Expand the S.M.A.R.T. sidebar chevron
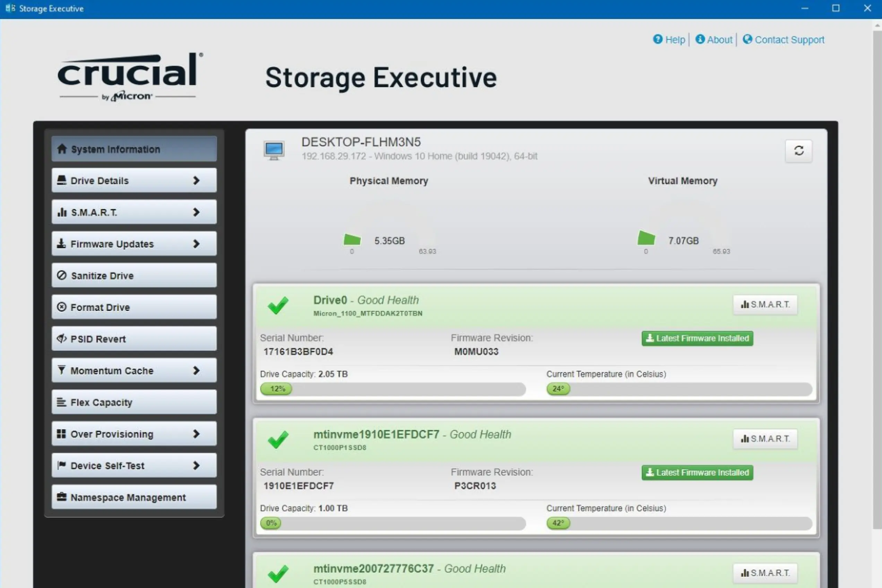Image resolution: width=882 pixels, height=588 pixels. coord(196,212)
